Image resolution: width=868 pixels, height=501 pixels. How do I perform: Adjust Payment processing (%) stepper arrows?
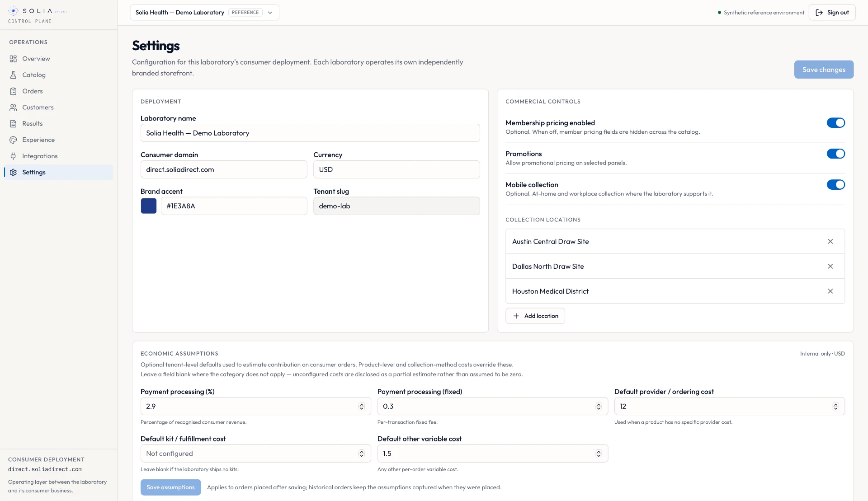362,407
